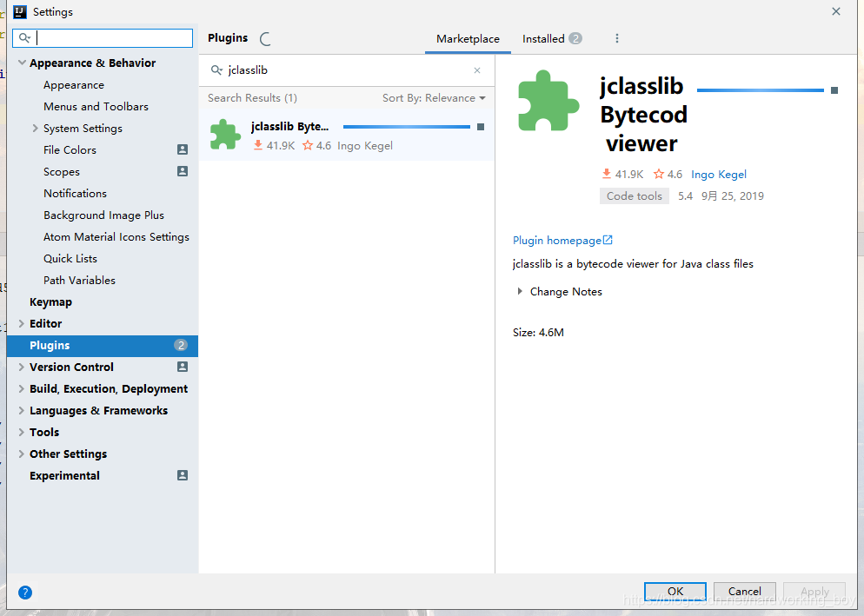The image size is (864, 616).
Task: Click the settings search magnifier icon
Action: coord(24,38)
